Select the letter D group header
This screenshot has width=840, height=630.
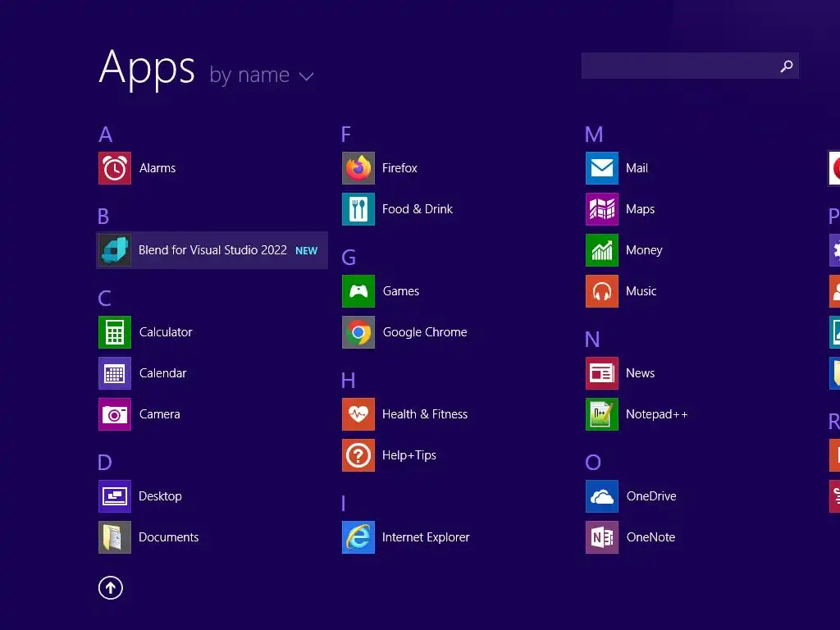105,463
